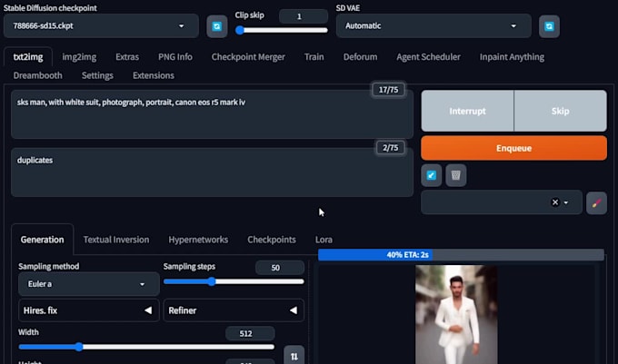The image size is (618, 364).
Task: Refresh the Stable Diffusion checkpoint list
Action: (216, 26)
